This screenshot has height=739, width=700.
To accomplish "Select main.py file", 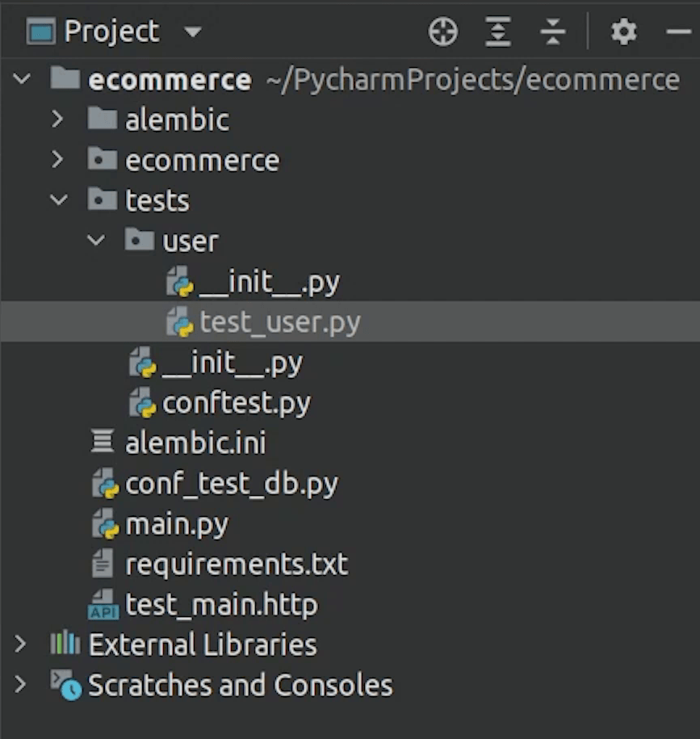I will coord(176,524).
